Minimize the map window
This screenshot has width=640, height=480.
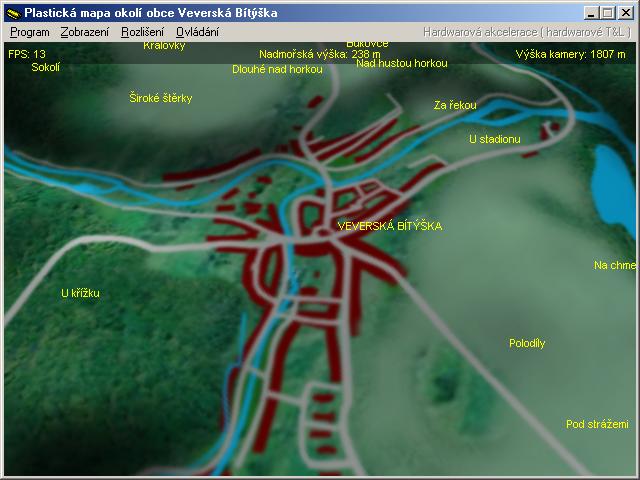click(x=592, y=13)
